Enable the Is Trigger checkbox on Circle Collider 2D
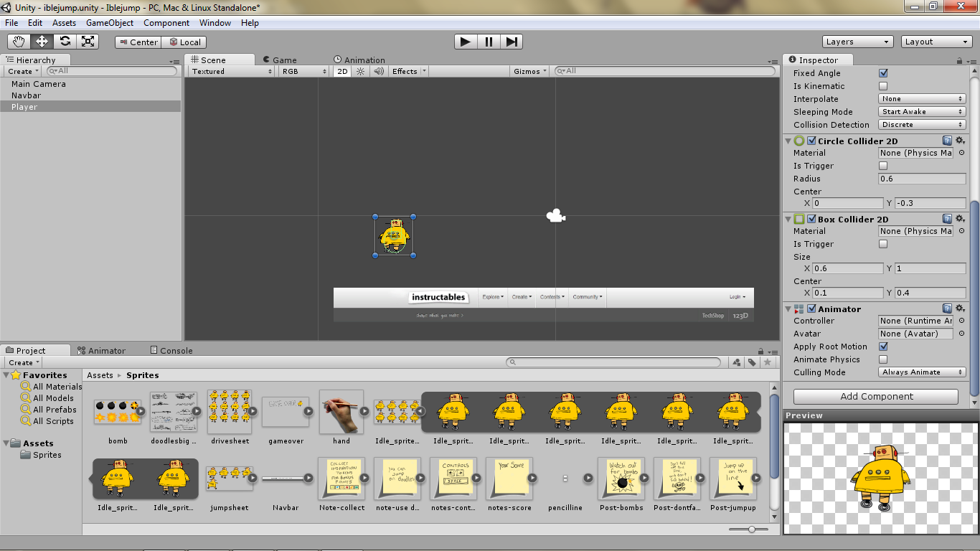Screen dimensions: 980x551 coord(883,165)
